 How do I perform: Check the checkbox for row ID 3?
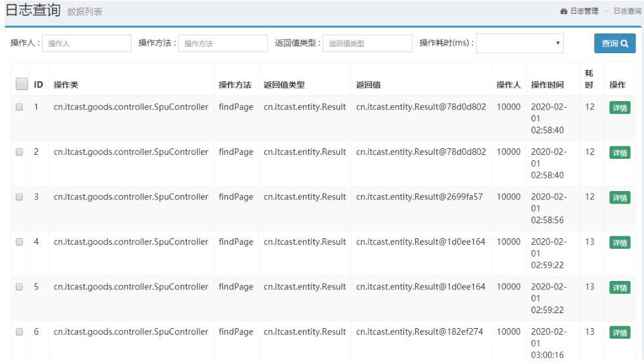click(19, 197)
